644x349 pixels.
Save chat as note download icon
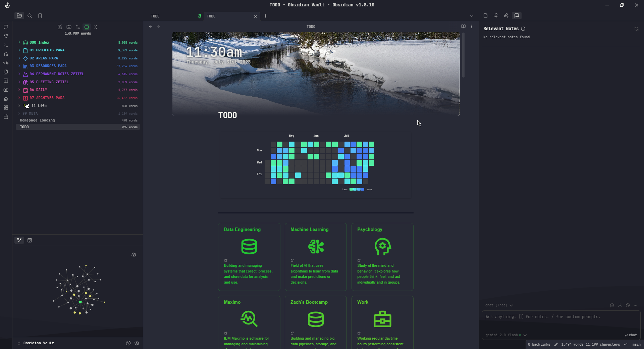[x=620, y=305]
